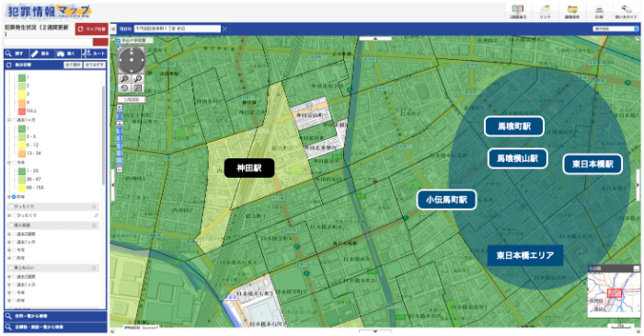644x336 pixels.
Task: Click the map zoom-in magnifier icon
Action: coord(125,78)
